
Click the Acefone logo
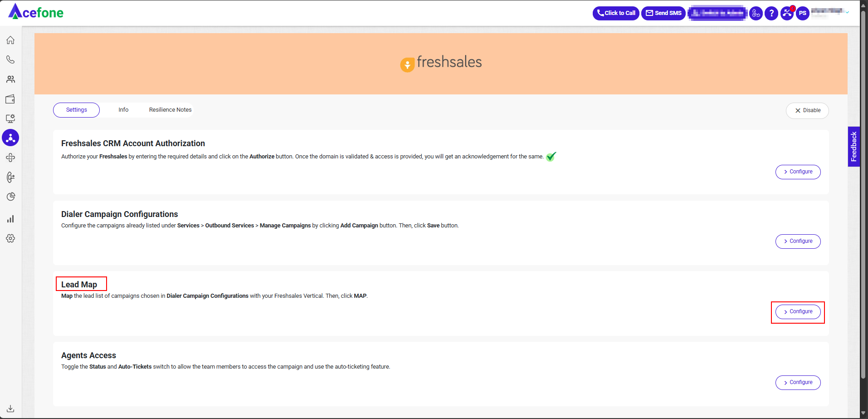[36, 12]
